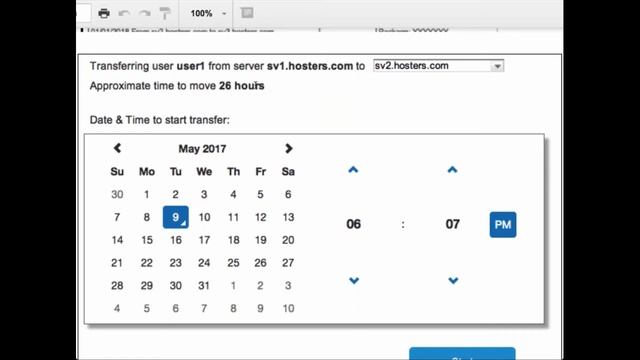Open the sv2.hosters.com server dropdown
Image resolution: width=640 pixels, height=360 pixels.
[x=438, y=66]
